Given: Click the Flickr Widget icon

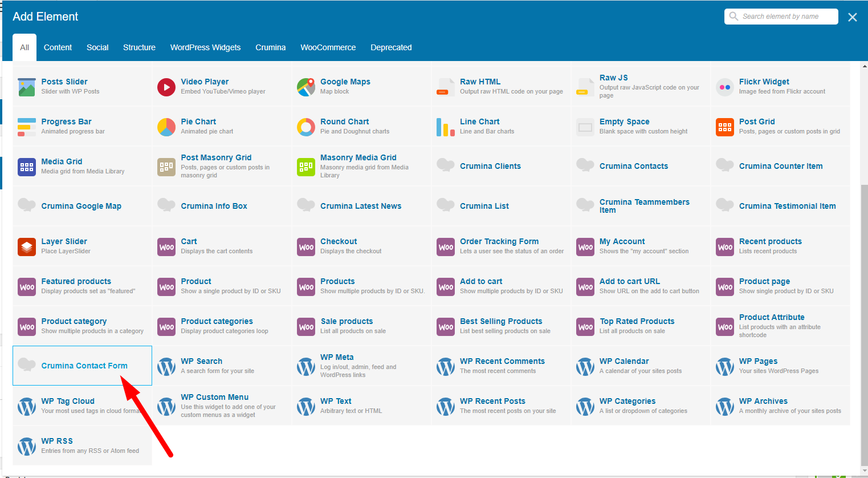Looking at the screenshot, I should click(x=725, y=87).
